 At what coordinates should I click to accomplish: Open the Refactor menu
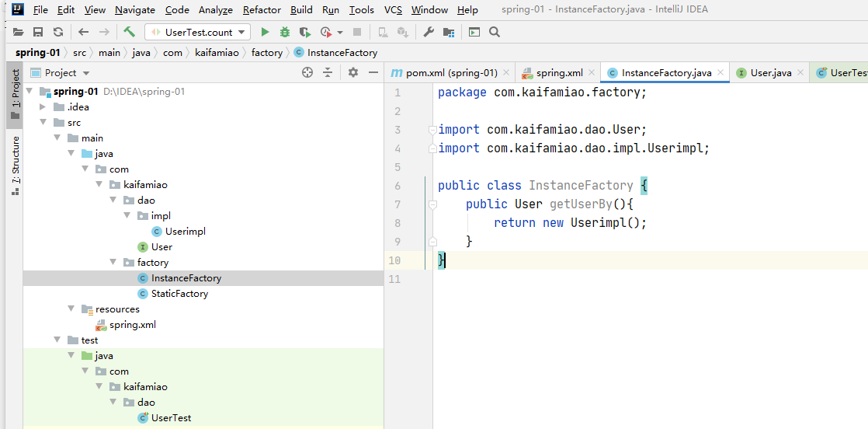point(262,10)
